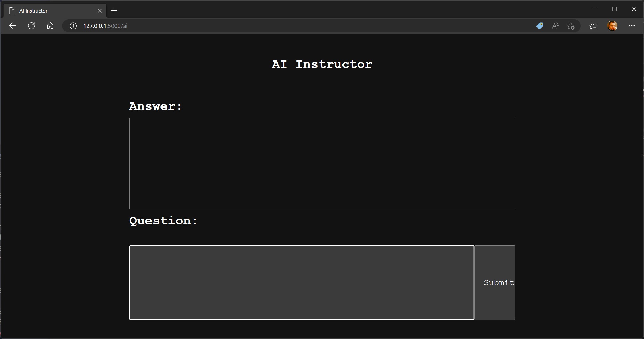Start Read Aloud for this page
644x339 pixels.
click(x=556, y=26)
